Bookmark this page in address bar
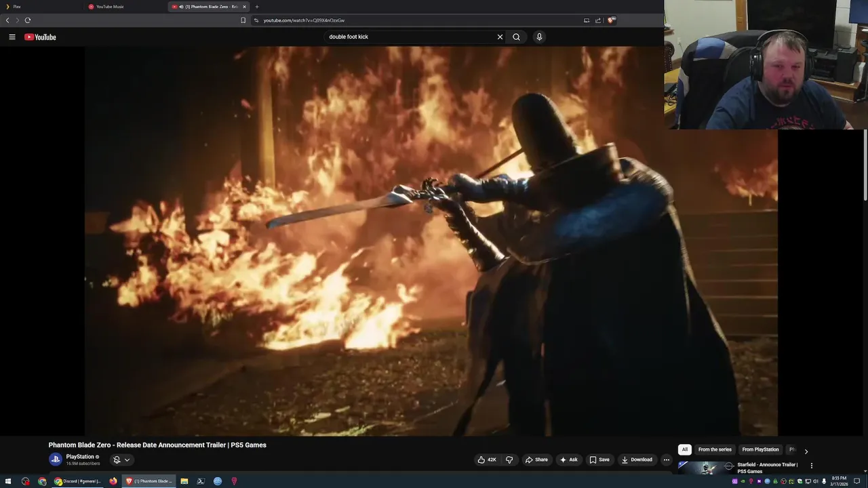 (x=243, y=20)
